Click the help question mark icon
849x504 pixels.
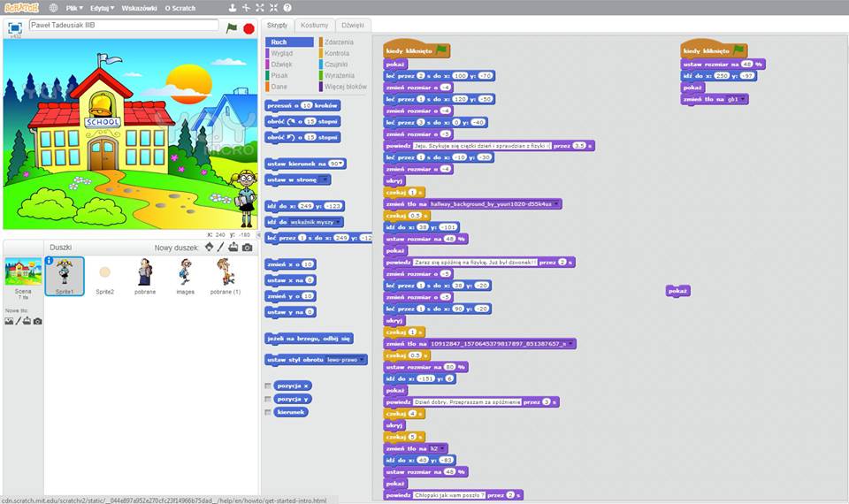point(287,7)
